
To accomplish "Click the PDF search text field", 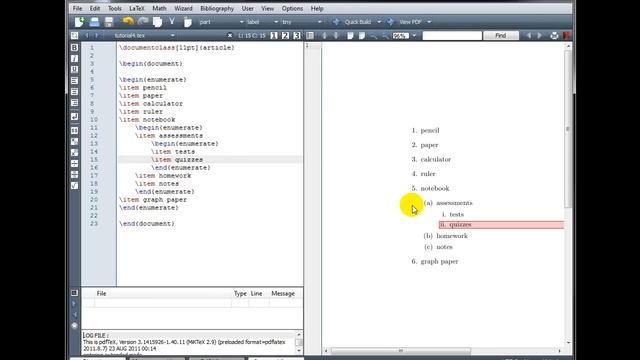I will point(452,36).
